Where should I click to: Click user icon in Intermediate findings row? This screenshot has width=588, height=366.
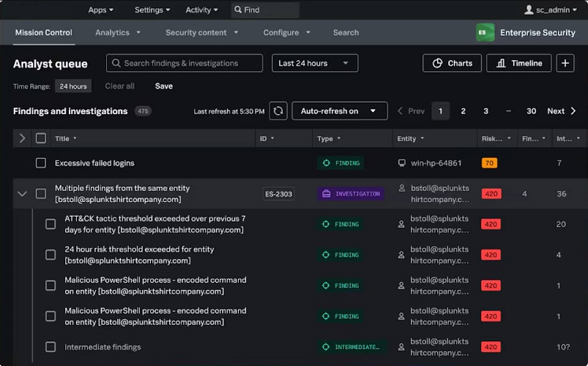pos(401,347)
